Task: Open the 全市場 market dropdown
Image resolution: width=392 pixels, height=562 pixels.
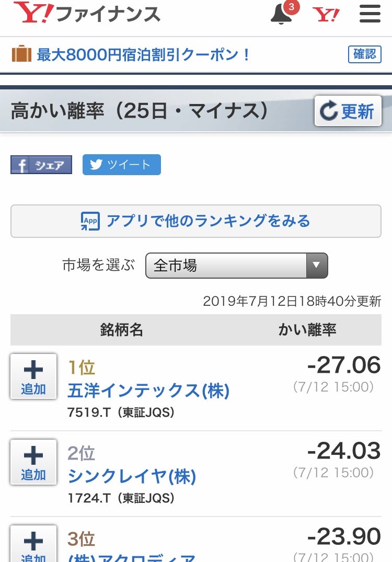Action: pos(236,266)
